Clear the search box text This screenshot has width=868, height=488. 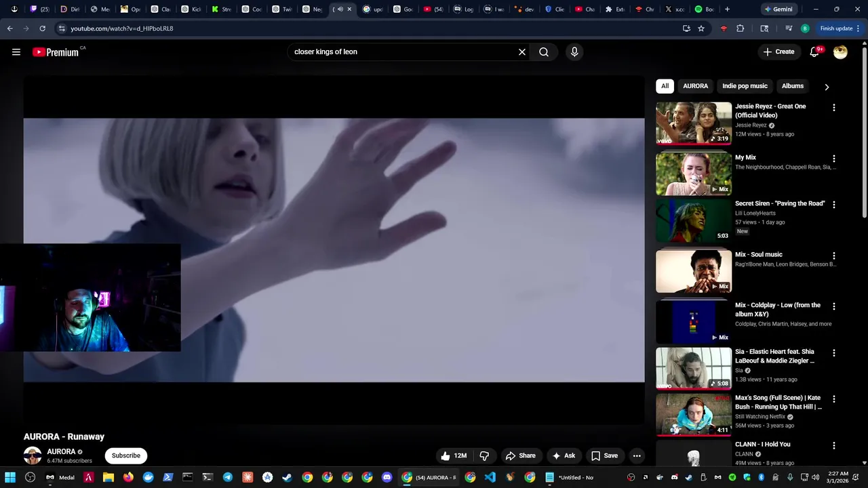click(x=522, y=52)
